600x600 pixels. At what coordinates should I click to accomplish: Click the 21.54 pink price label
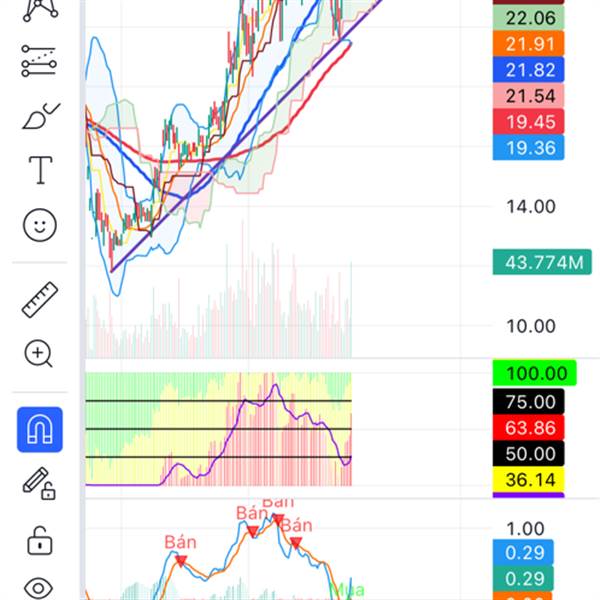point(528,96)
